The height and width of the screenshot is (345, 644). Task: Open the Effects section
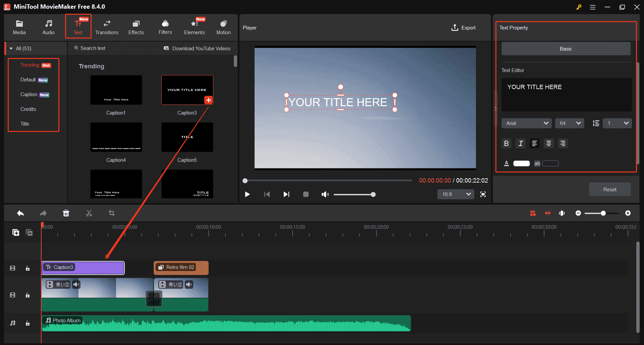point(136,27)
